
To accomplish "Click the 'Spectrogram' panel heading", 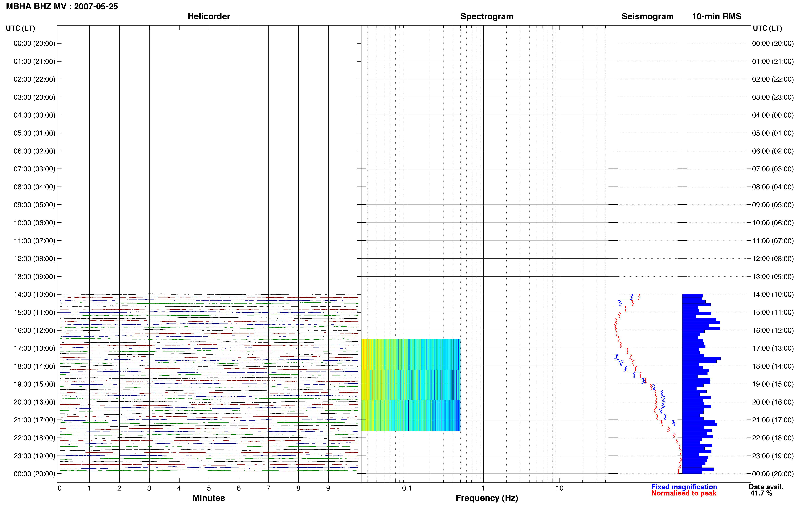I will pyautogui.click(x=487, y=16).
